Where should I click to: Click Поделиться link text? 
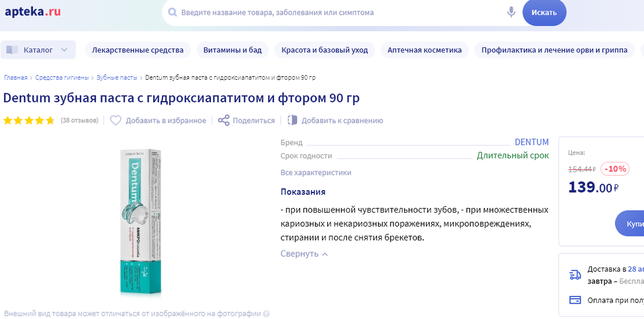coord(254,121)
